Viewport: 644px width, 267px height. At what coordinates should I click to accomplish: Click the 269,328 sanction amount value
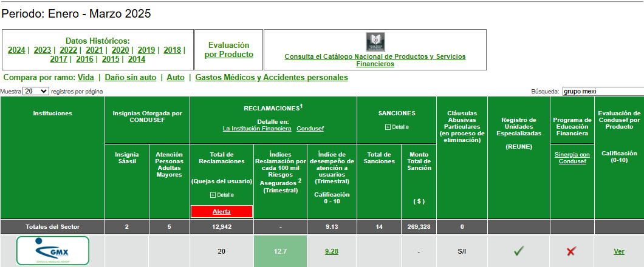(419, 226)
